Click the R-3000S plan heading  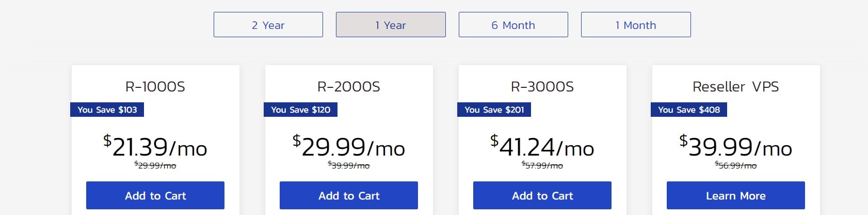pos(542,86)
